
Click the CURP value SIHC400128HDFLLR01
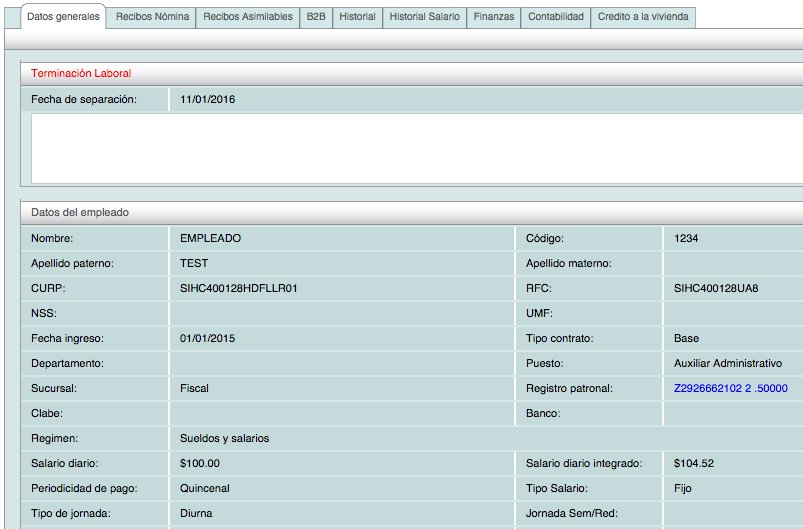(239, 288)
